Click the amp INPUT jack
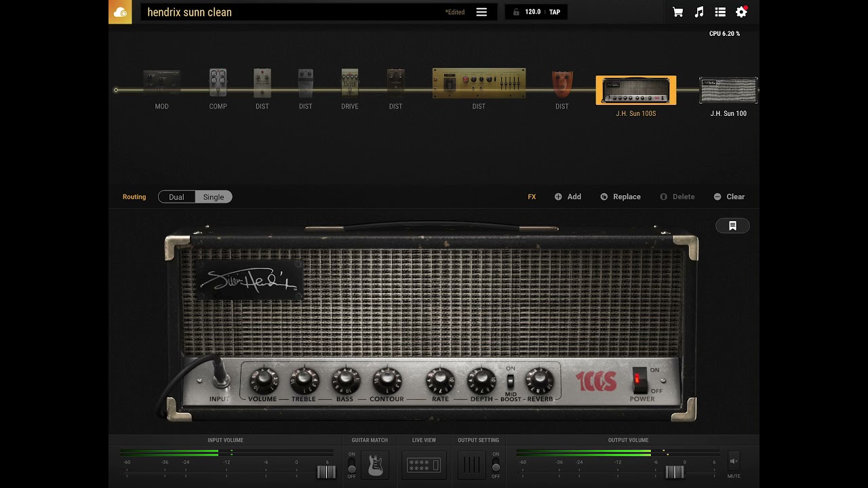The width and height of the screenshot is (868, 488). tap(219, 375)
